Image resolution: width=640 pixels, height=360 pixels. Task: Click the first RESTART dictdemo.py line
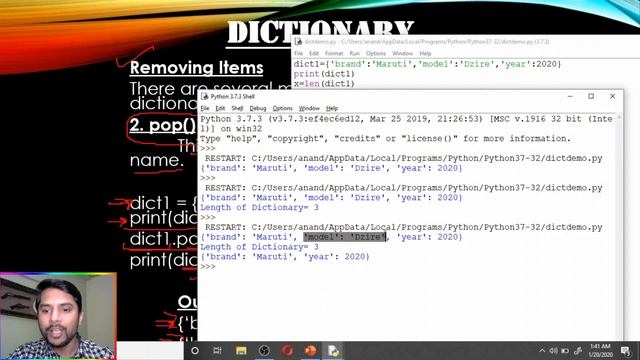pyautogui.click(x=404, y=158)
